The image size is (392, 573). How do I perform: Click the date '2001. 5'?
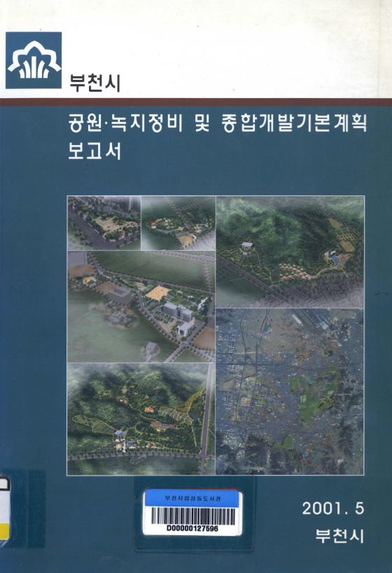[333, 509]
